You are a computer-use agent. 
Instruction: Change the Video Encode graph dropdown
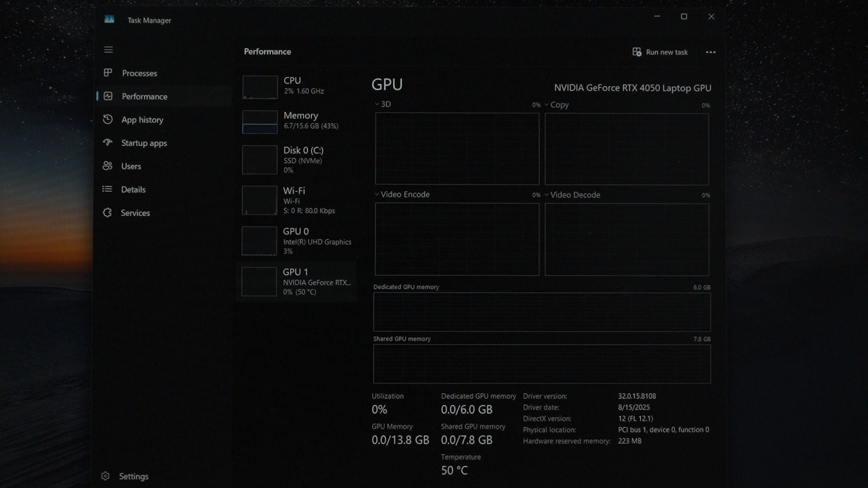pyautogui.click(x=377, y=194)
